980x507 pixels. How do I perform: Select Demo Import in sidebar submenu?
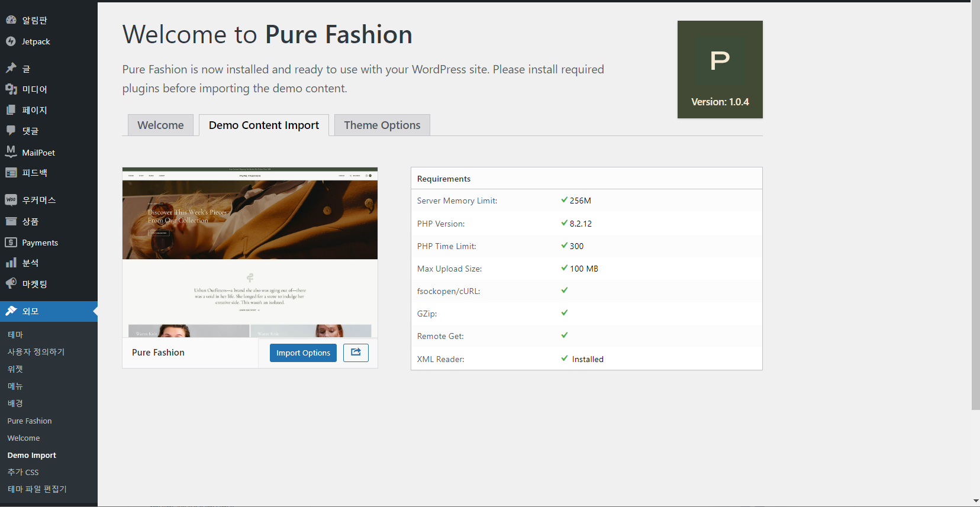tap(32, 455)
